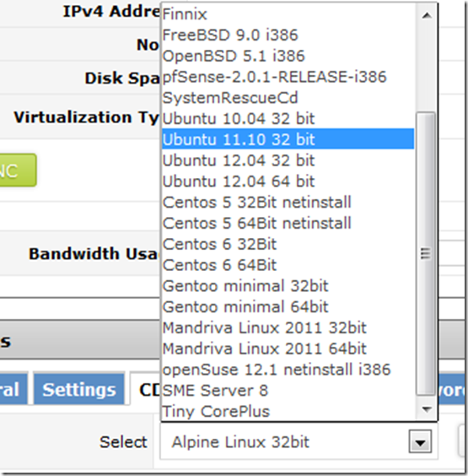Pick OpenBSD 5.1 i386 entry
Viewport: 468px width, 476px height.
pos(288,56)
